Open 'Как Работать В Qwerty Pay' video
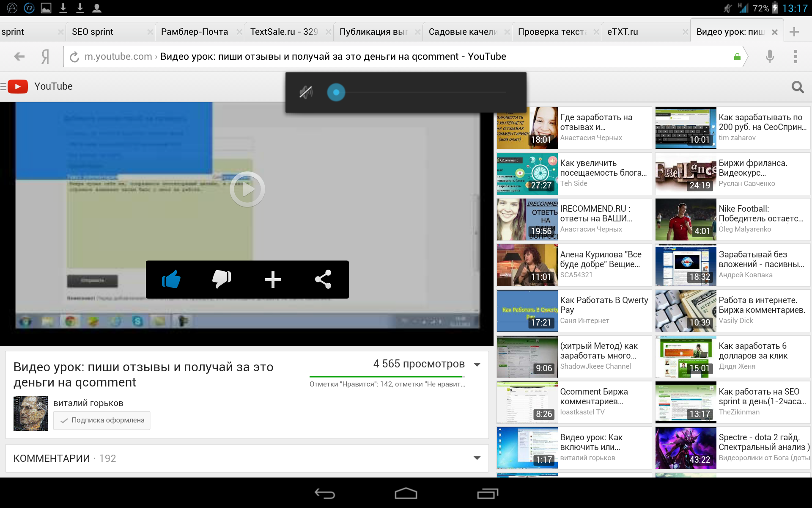Screen dimensions: 812x508 click(574, 311)
